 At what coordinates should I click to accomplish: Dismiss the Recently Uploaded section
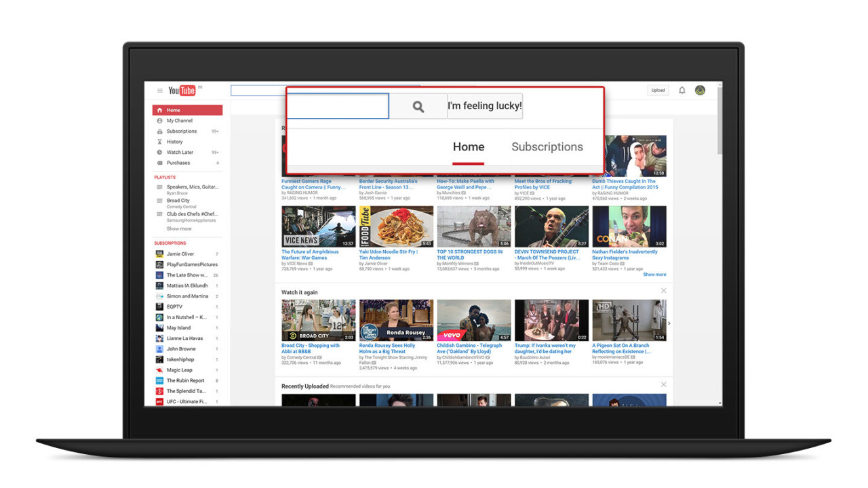[x=663, y=385]
